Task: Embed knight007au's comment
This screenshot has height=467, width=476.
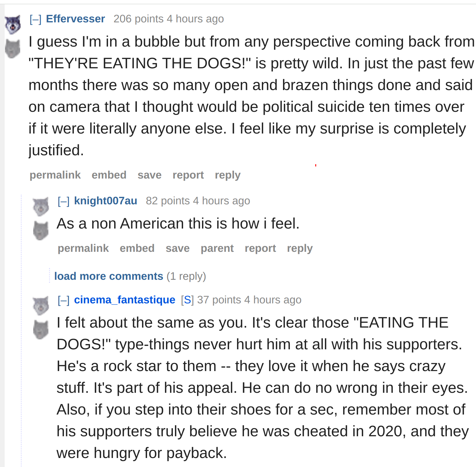Action: (137, 248)
